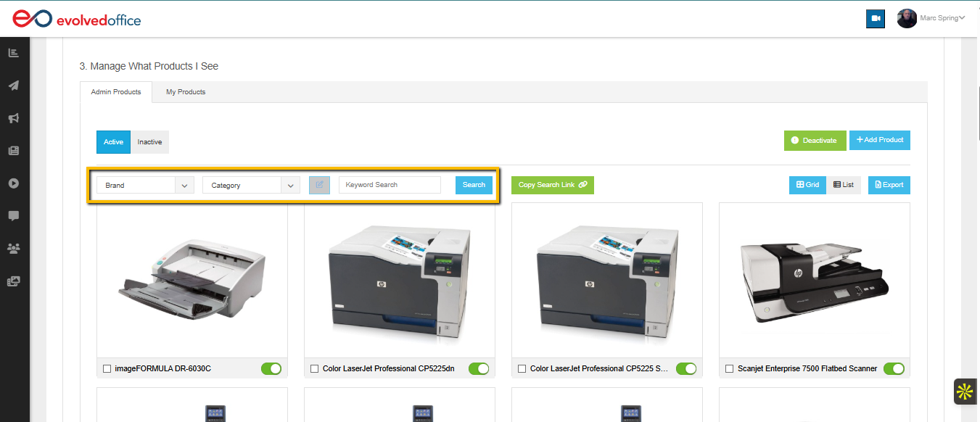980x422 pixels.
Task: Switch to the Admin Products tab
Action: [116, 92]
